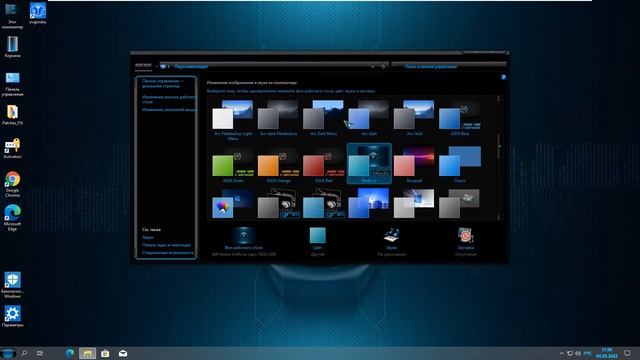Viewport: 640px width, 360px height.
Task: Open Изменение значков рабочего стола link
Action: [169, 99]
